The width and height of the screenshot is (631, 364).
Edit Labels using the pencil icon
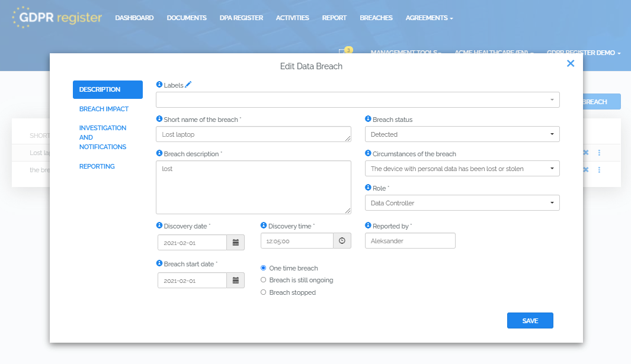(188, 84)
